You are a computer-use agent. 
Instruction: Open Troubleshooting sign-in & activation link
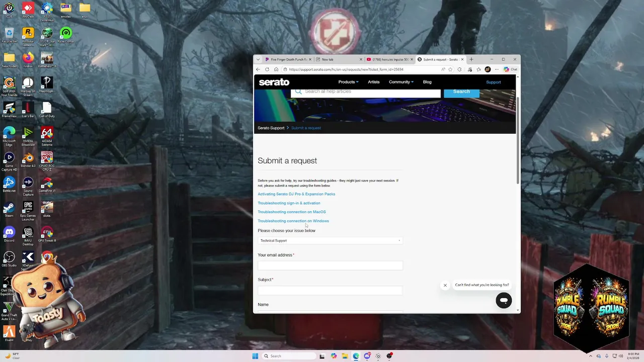pyautogui.click(x=289, y=203)
